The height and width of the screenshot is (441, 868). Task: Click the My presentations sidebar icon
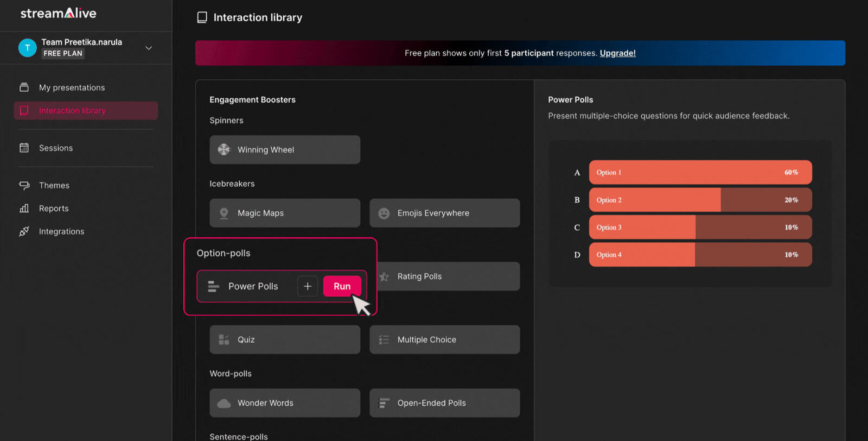(24, 87)
